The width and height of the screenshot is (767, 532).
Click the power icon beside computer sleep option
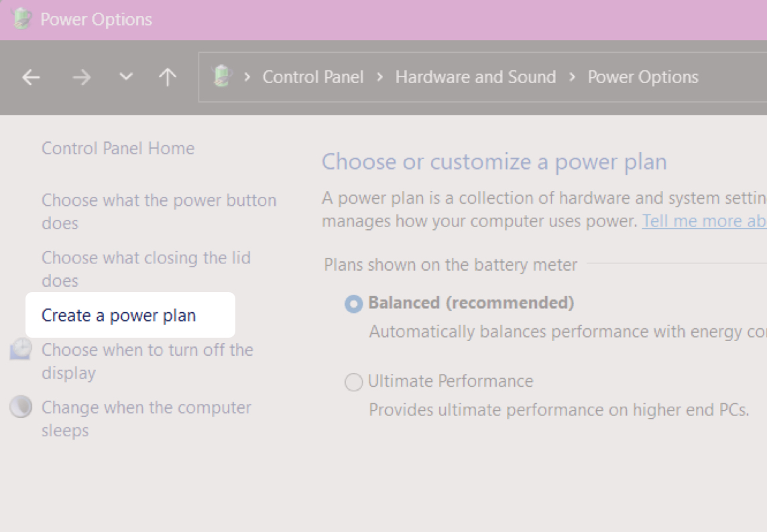(x=20, y=407)
